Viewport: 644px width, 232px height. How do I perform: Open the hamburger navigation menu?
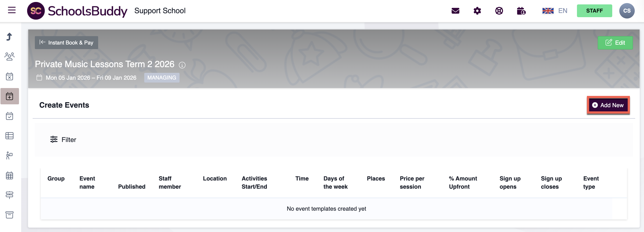pyautogui.click(x=12, y=10)
